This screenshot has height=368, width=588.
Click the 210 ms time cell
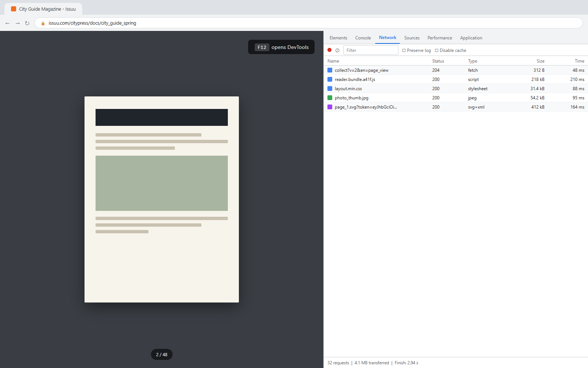(x=577, y=79)
